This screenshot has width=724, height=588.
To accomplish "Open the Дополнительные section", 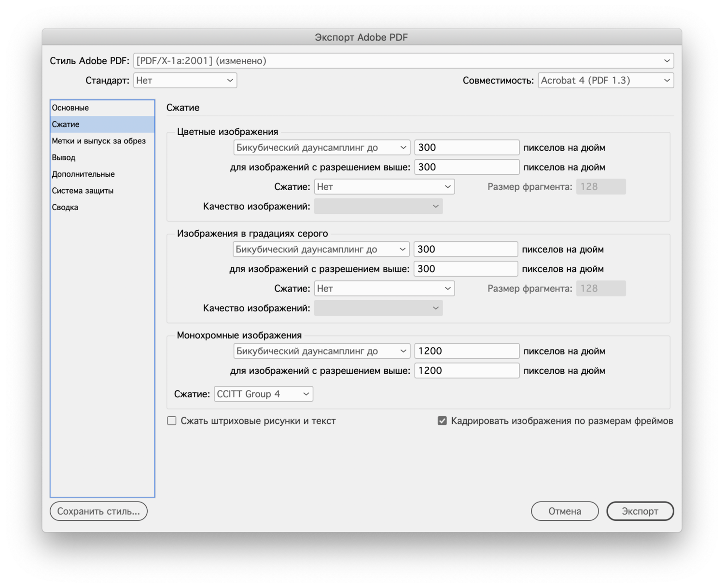I will [102, 174].
